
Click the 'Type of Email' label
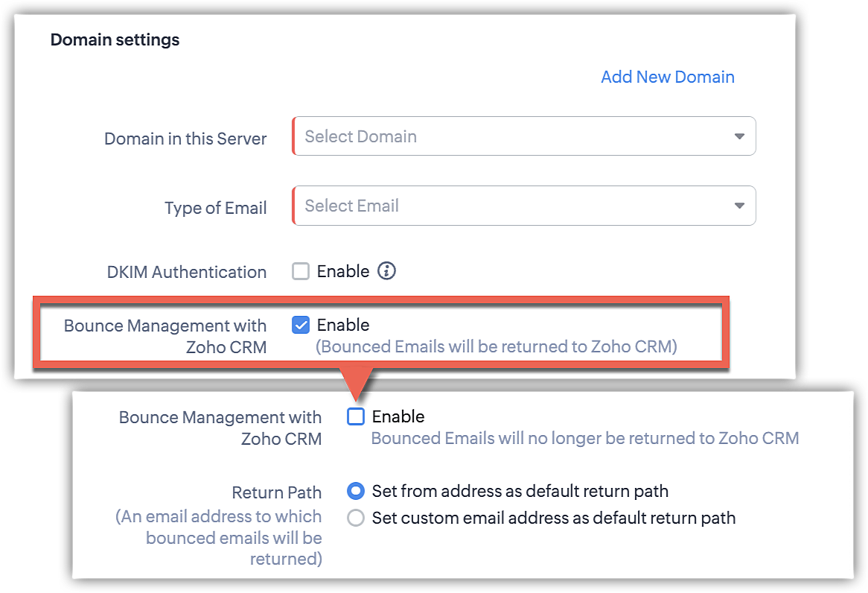215,208
